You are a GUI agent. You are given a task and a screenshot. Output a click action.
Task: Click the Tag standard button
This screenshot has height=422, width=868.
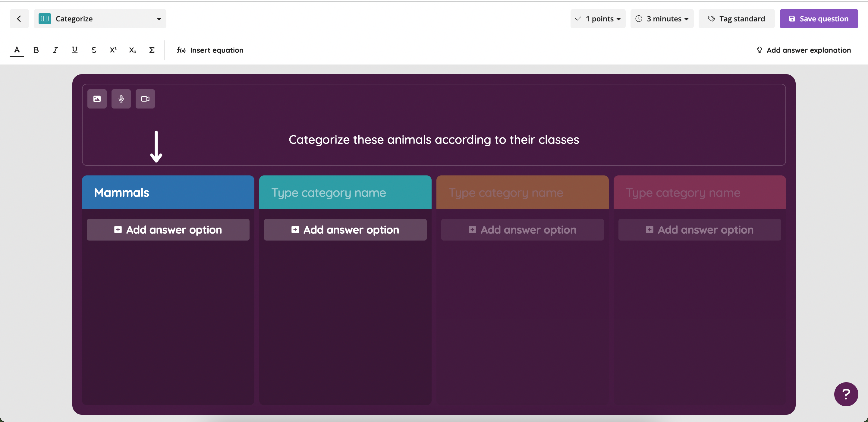tap(736, 19)
